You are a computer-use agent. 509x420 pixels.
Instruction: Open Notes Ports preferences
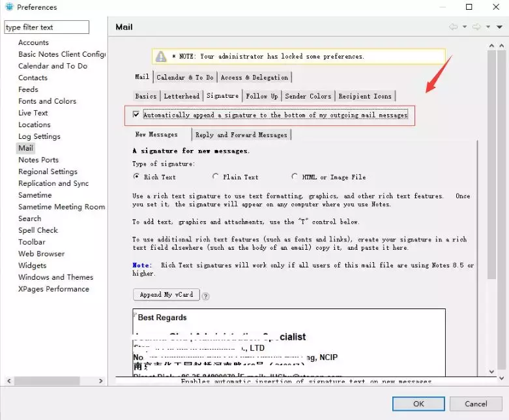(x=38, y=160)
